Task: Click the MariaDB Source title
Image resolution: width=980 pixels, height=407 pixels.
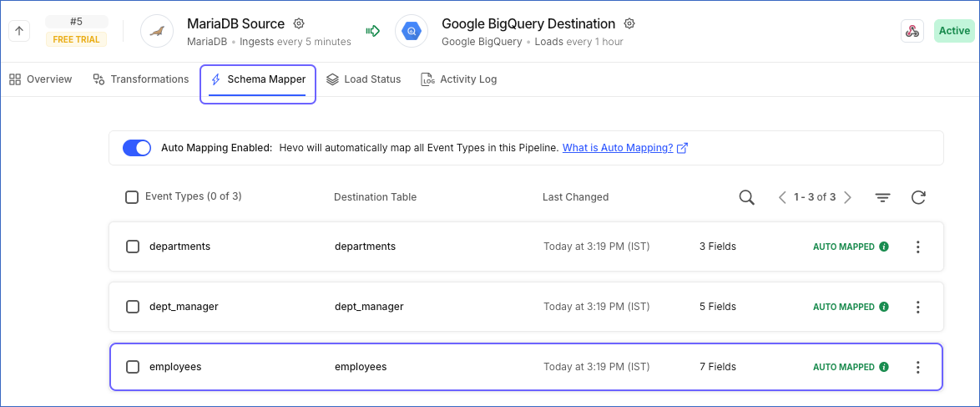Action: click(235, 23)
